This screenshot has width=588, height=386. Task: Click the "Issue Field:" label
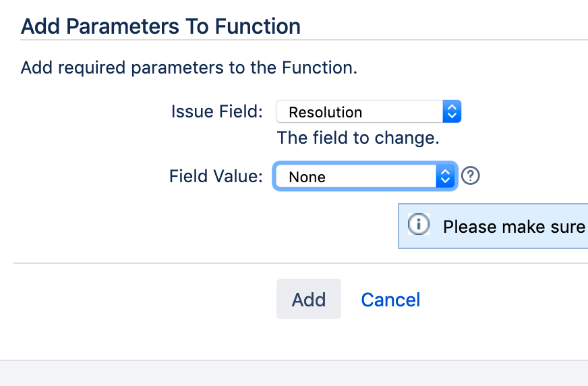[216, 112]
